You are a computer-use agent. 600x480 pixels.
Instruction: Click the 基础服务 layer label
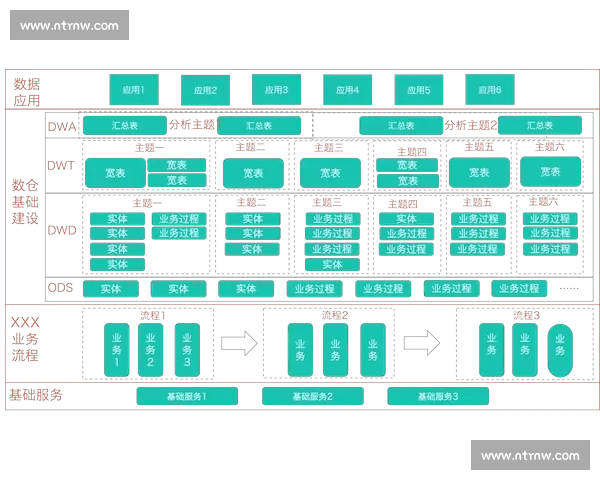tap(36, 395)
